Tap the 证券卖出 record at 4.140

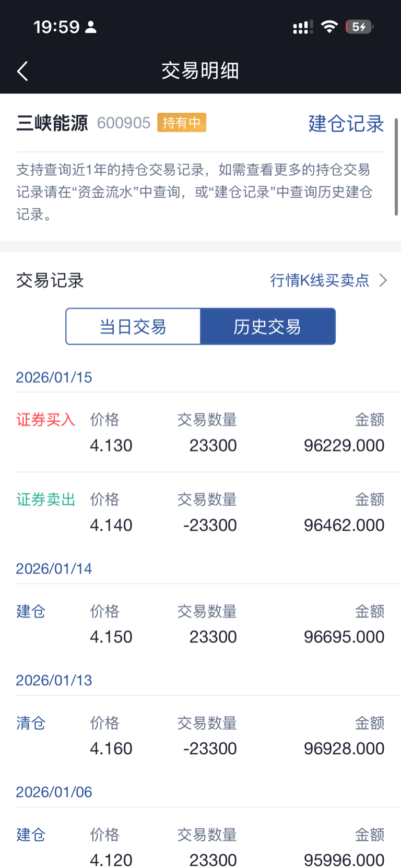click(200, 513)
